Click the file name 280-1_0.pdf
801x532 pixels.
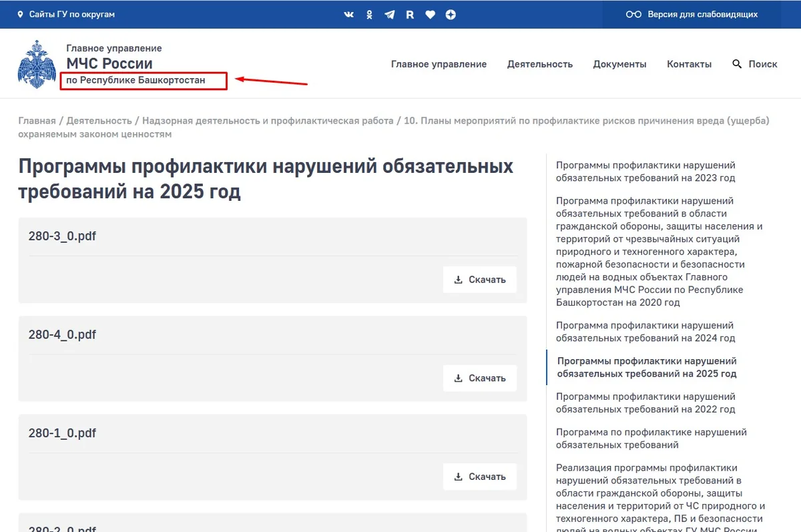click(62, 433)
